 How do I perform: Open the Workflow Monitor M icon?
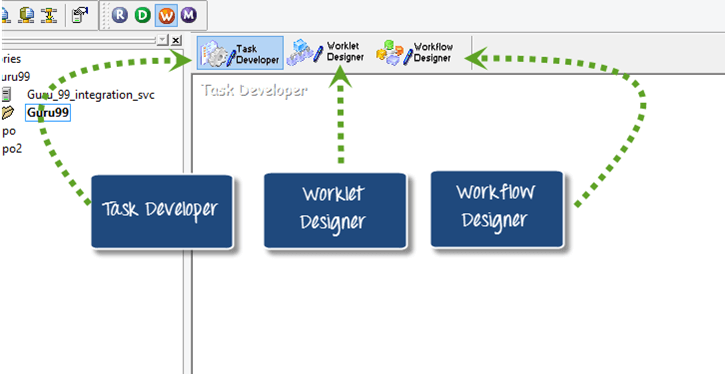[189, 15]
